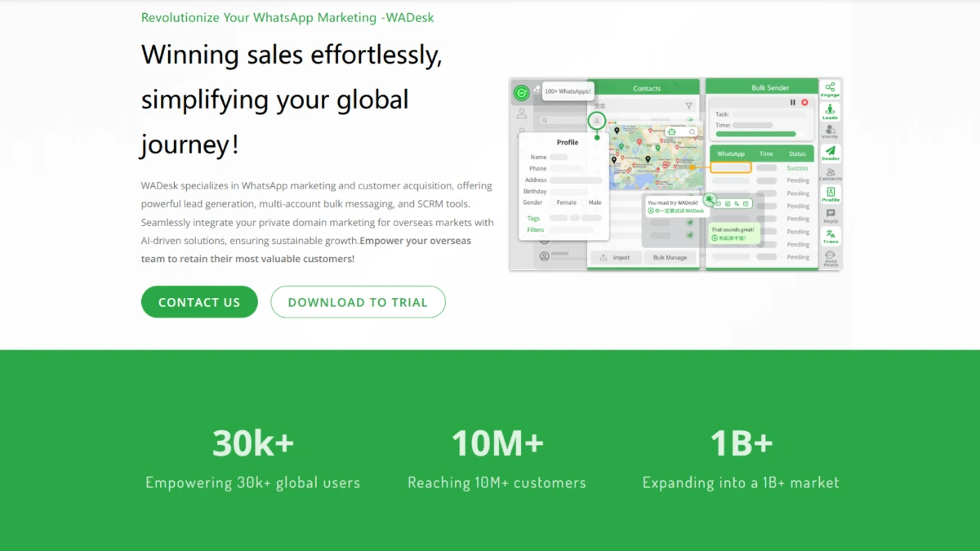Click the Filters label in Profile card
The image size is (980, 551).
tap(536, 229)
